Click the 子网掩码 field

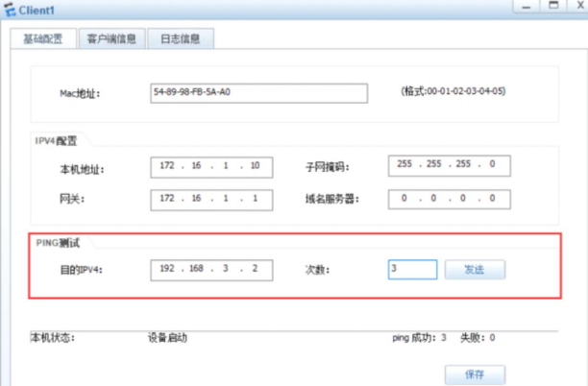click(x=450, y=166)
